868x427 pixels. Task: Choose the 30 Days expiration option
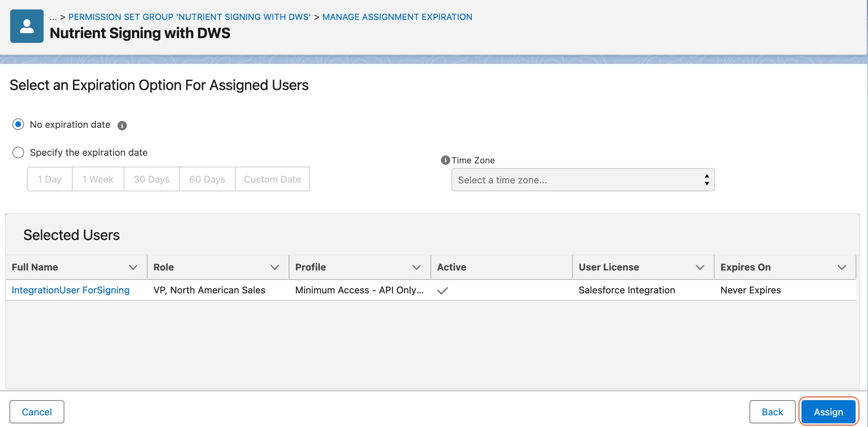tap(152, 179)
